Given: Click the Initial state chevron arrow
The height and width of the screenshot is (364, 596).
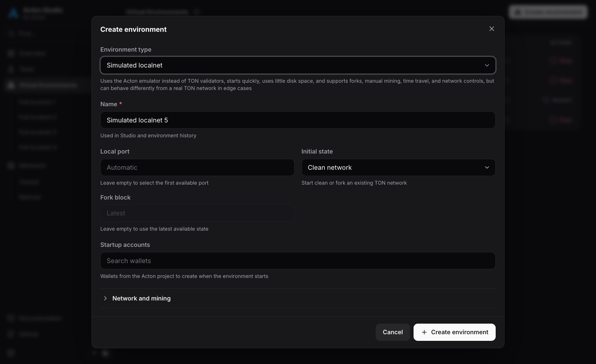Looking at the screenshot, I should (487, 167).
